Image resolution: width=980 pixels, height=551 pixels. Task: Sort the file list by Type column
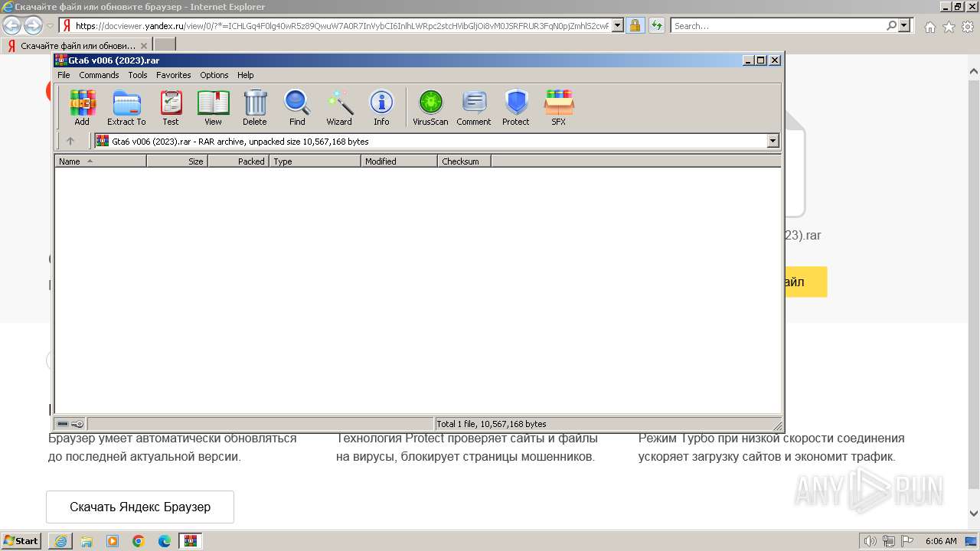[315, 161]
